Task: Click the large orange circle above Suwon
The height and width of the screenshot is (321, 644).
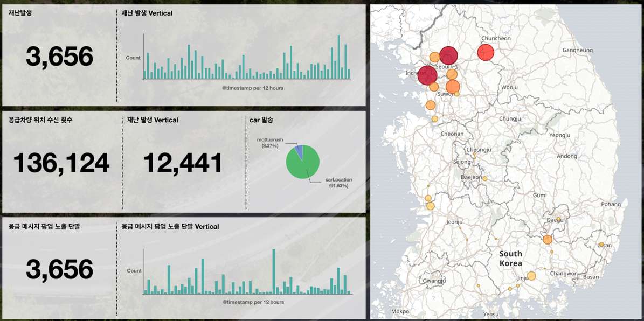Action: 453,87
